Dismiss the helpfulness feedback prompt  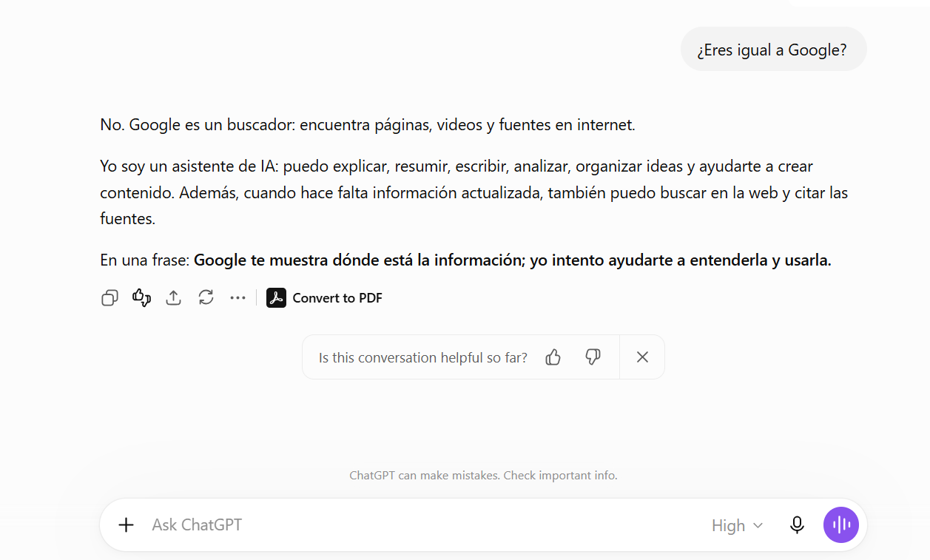642,357
